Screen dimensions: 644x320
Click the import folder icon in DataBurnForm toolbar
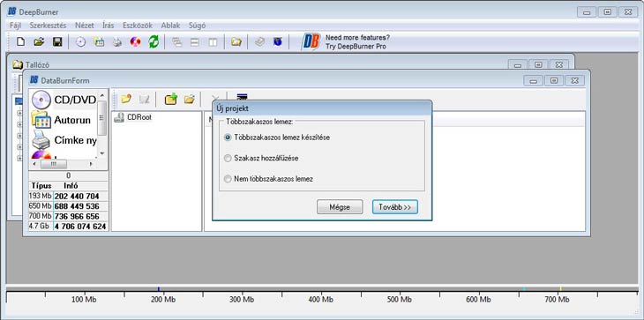coord(126,99)
